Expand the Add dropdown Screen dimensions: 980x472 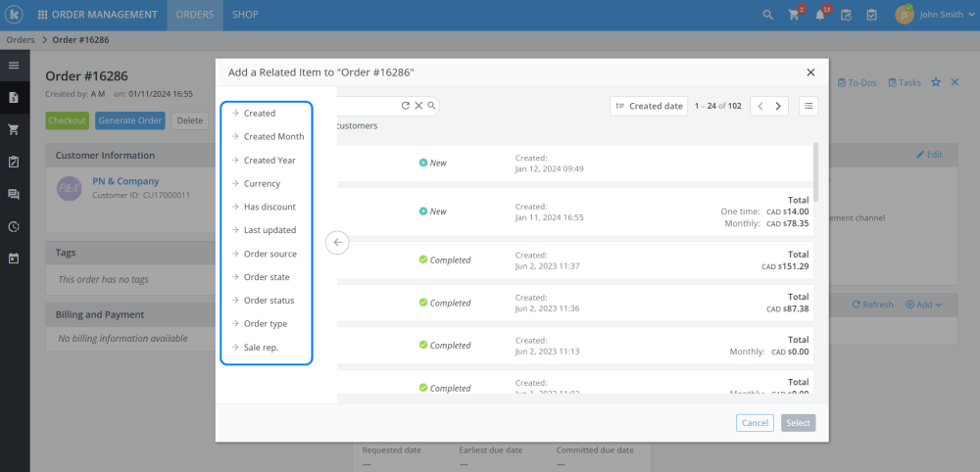924,305
